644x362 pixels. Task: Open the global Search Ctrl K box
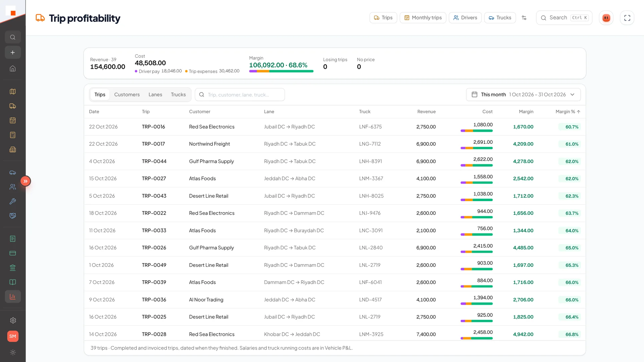[564, 18]
